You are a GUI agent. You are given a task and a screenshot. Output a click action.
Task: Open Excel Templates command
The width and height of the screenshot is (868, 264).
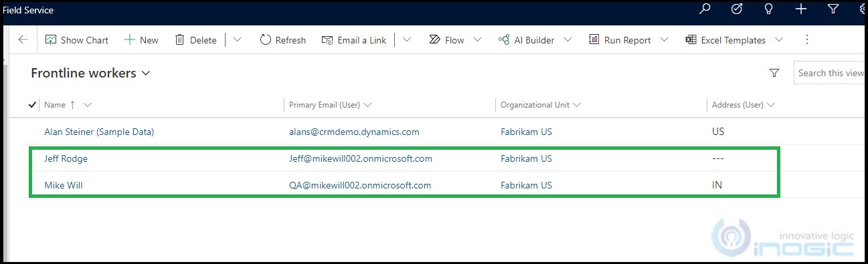(x=725, y=40)
